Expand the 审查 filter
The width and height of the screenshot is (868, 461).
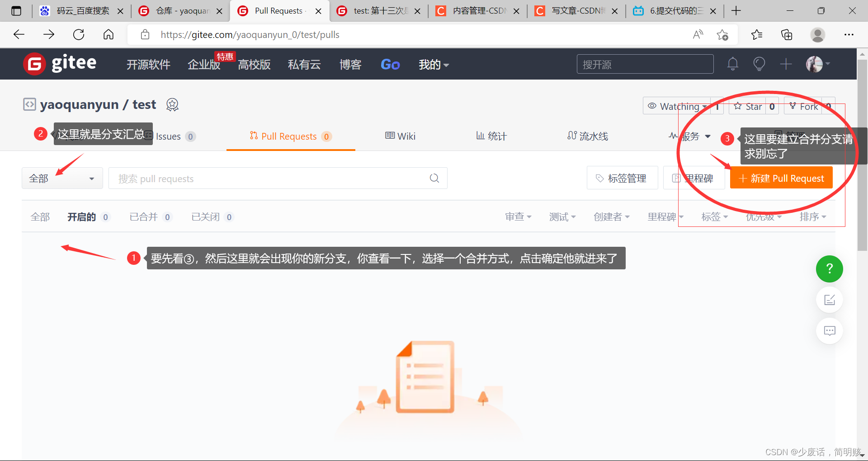tap(518, 217)
